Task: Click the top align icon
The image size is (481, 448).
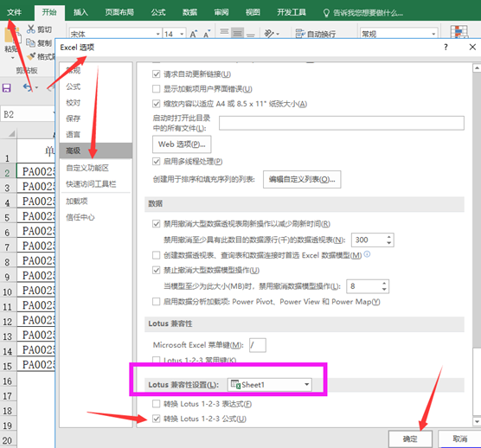Action: [x=225, y=33]
